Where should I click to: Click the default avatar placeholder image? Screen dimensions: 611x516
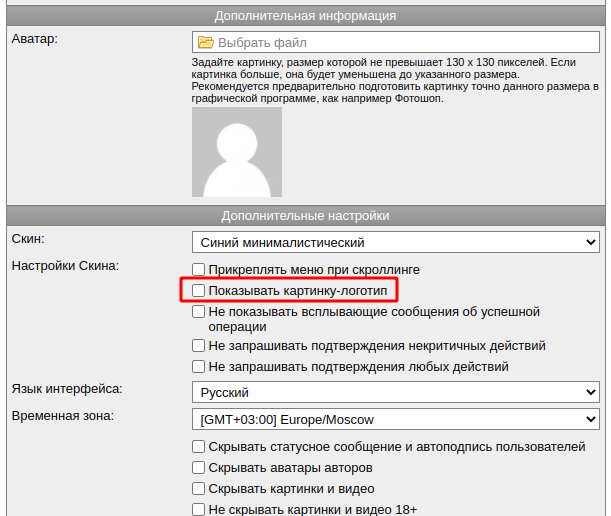coord(237,152)
